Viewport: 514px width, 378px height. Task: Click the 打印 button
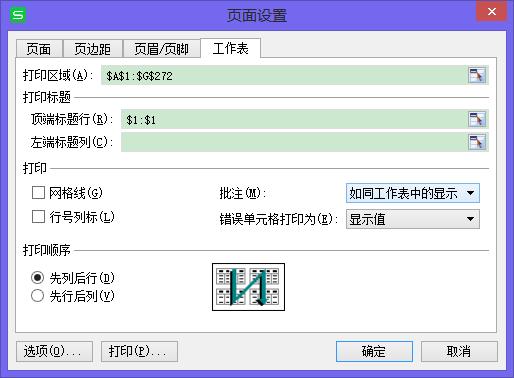point(139,351)
